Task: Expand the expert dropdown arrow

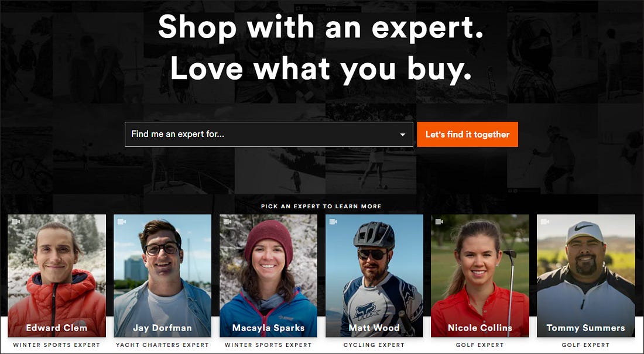Action: [x=403, y=135]
